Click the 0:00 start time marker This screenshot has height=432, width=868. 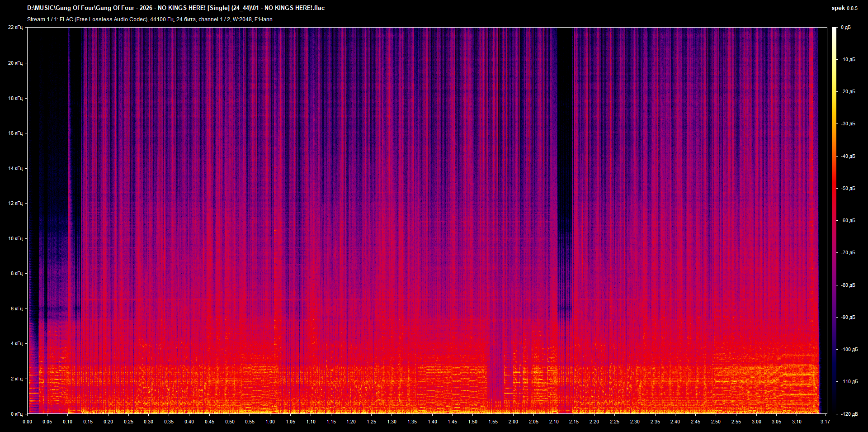point(28,422)
